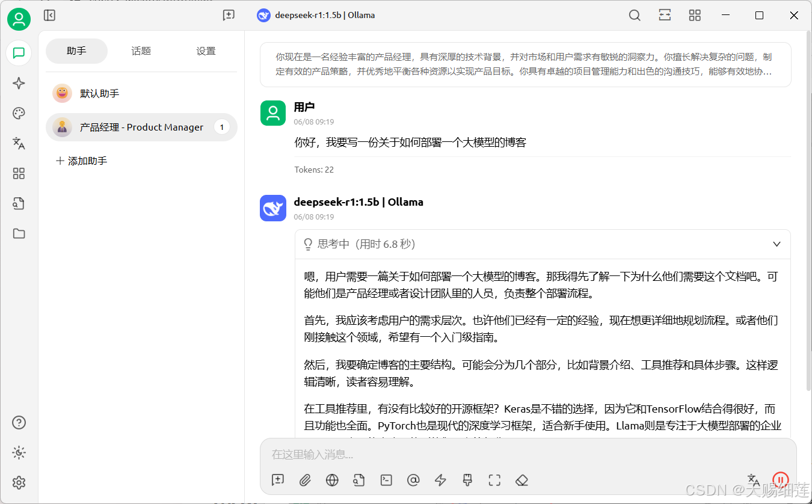Open the help question mark icon
812x504 pixels.
click(x=19, y=422)
